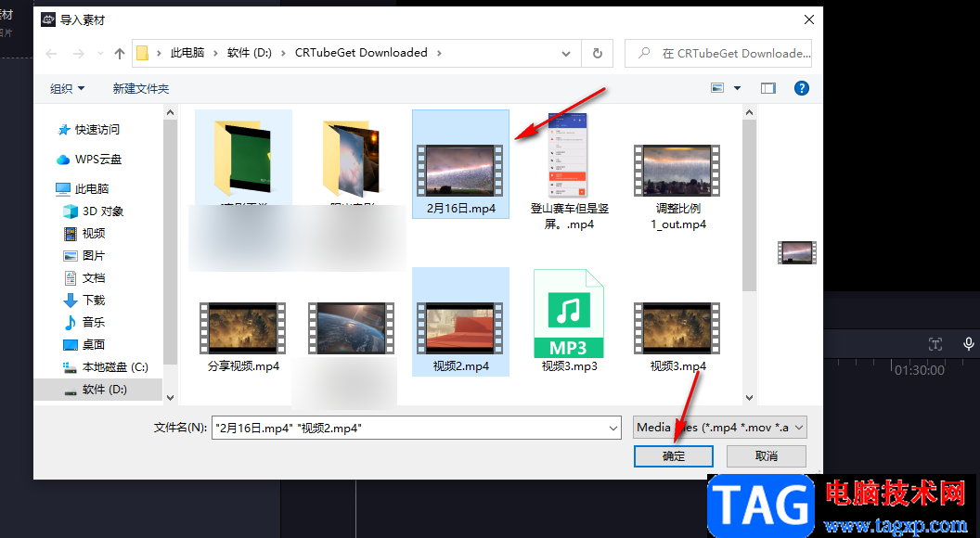The image size is (980, 538).
Task: Open 图片 folder in sidebar
Action: (85, 256)
